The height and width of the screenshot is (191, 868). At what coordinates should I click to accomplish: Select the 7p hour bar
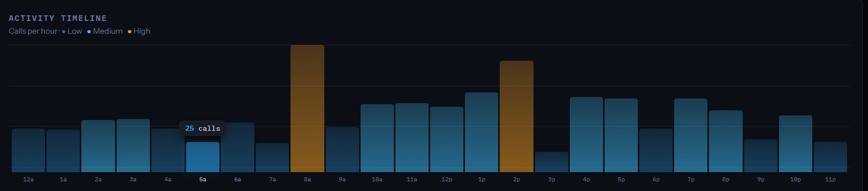[691, 135]
